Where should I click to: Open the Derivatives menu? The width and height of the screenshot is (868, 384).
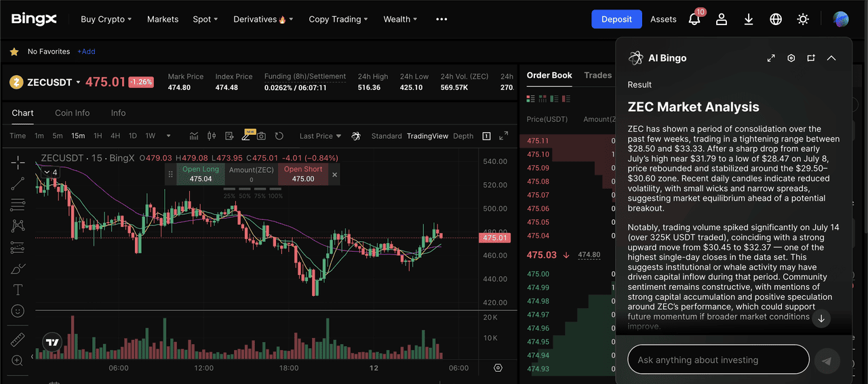click(263, 20)
